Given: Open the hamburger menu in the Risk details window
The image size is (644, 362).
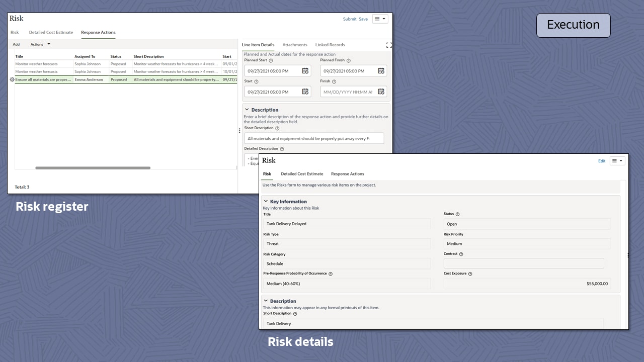Looking at the screenshot, I should (x=614, y=160).
